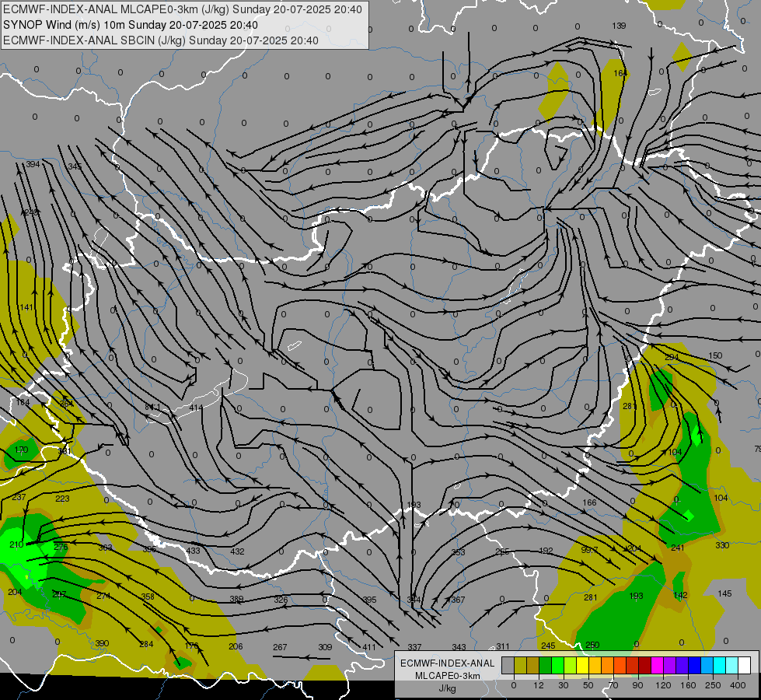Click the map value 367
The image size is (761, 700).
click(458, 600)
